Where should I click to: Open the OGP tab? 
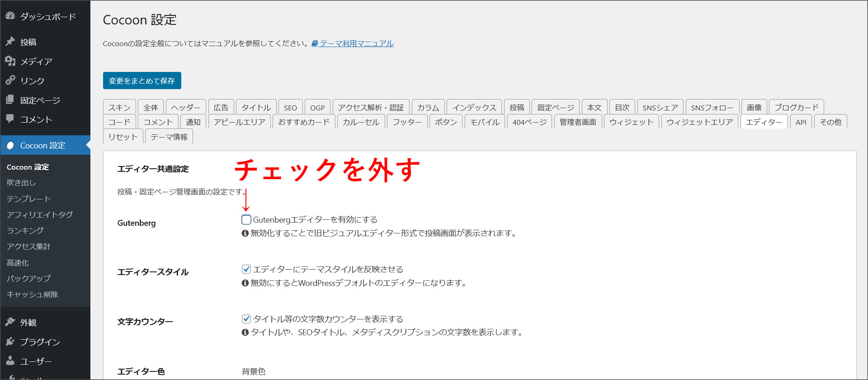(x=317, y=107)
